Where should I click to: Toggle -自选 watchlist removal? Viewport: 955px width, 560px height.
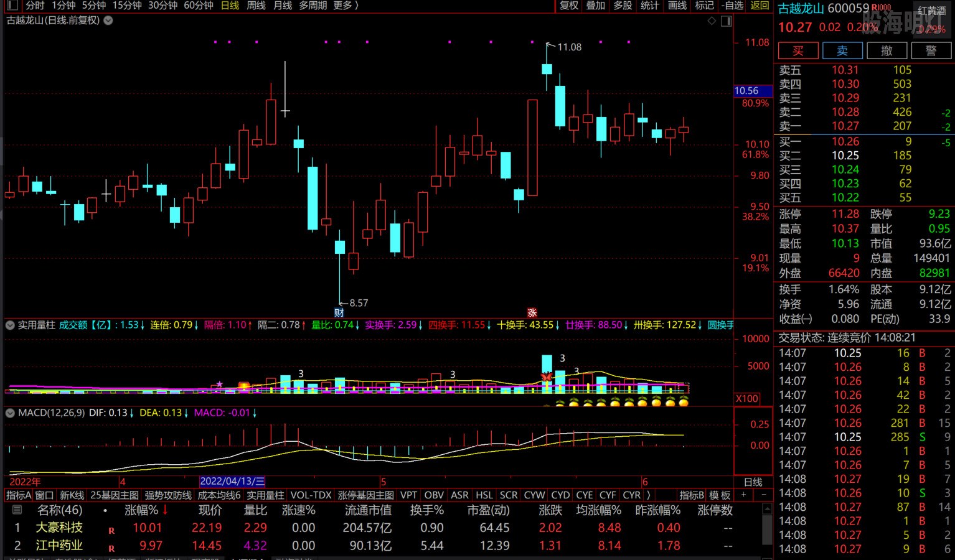[x=733, y=6]
